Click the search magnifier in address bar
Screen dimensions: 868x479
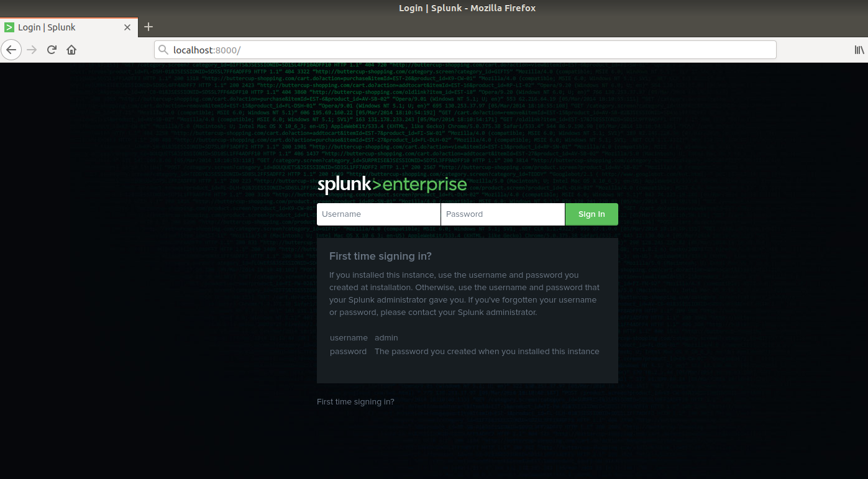(x=163, y=50)
